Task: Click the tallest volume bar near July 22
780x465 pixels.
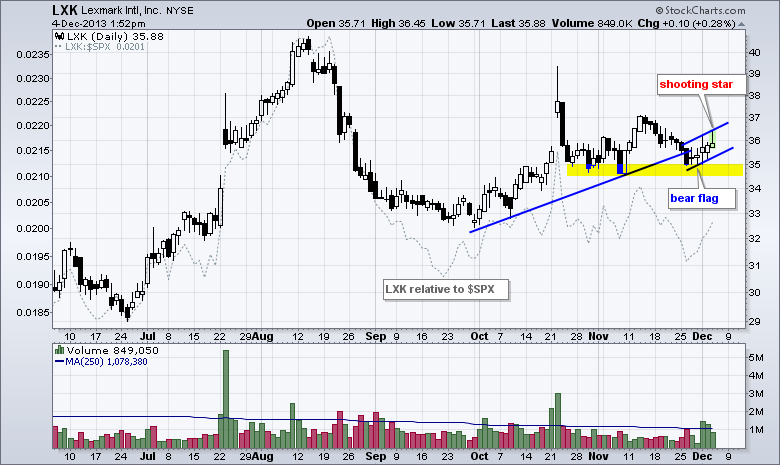Action: (x=226, y=399)
